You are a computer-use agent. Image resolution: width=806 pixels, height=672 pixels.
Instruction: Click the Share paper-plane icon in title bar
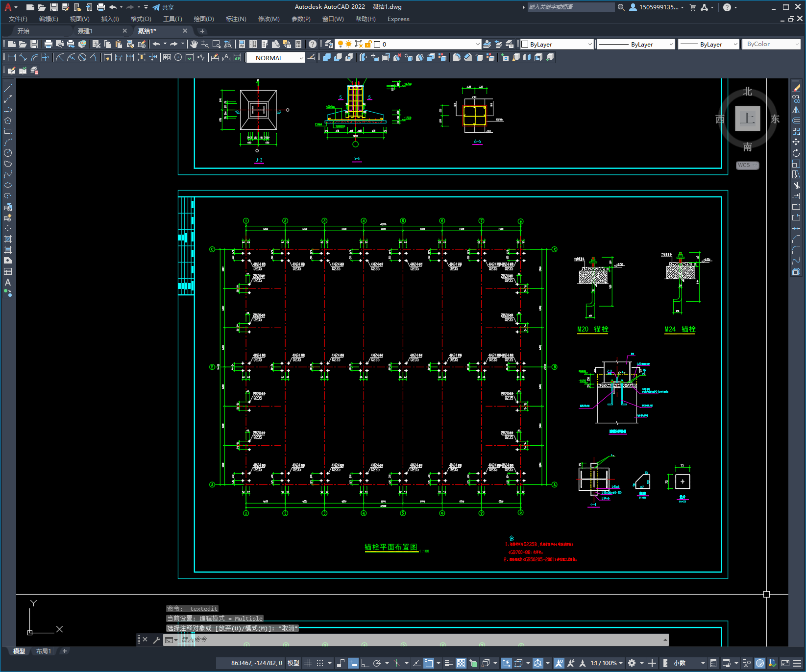point(156,7)
